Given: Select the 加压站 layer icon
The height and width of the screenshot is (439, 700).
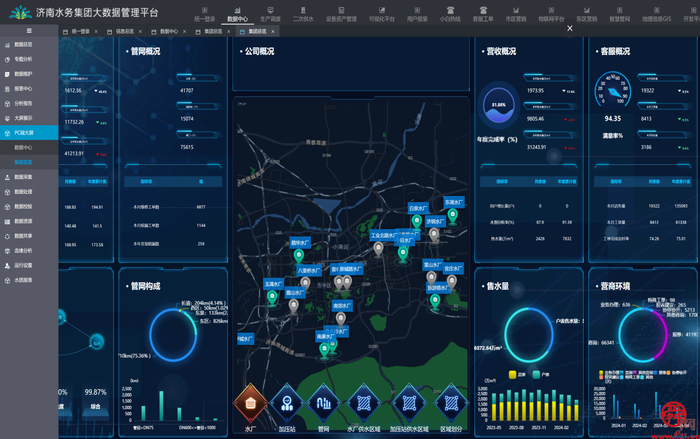Looking at the screenshot, I should (287, 403).
